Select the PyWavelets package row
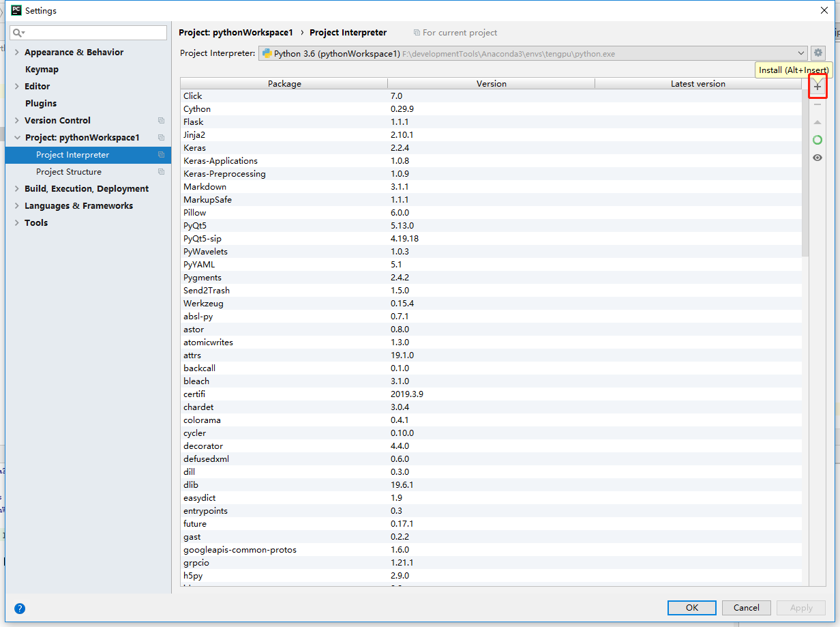Viewport: 840px width, 627px height. click(x=491, y=252)
